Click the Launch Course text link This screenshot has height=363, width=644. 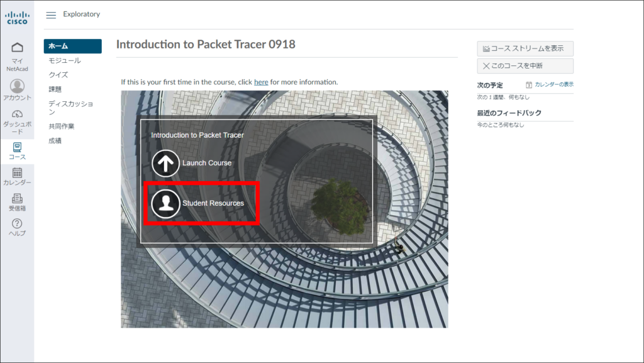point(207,163)
